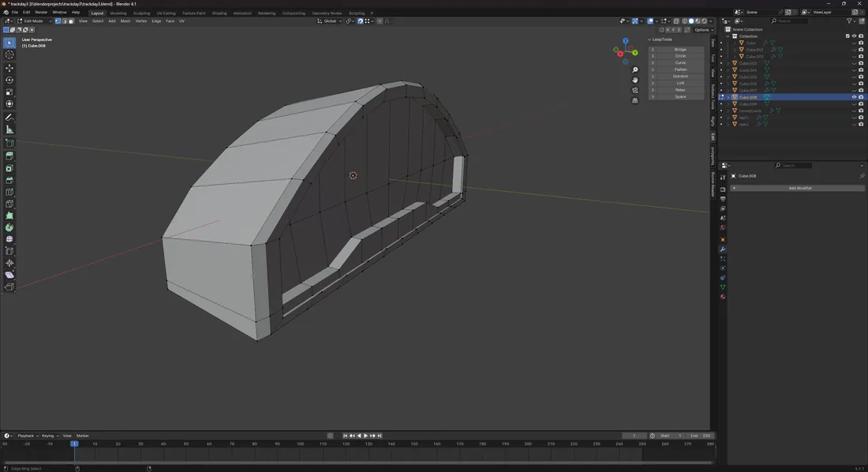Open the File menu
This screenshot has height=472, width=868.
click(15, 12)
